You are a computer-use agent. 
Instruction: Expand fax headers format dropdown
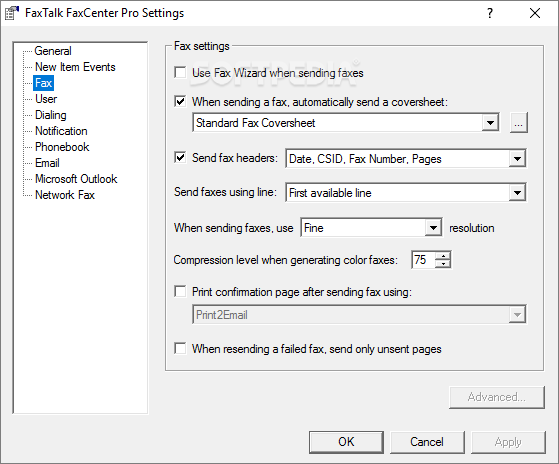406,159
